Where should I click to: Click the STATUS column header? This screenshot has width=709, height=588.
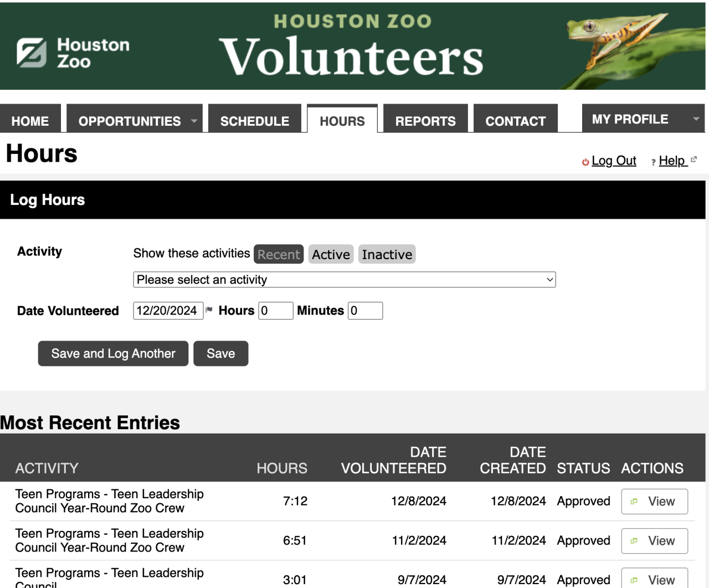pyautogui.click(x=584, y=468)
